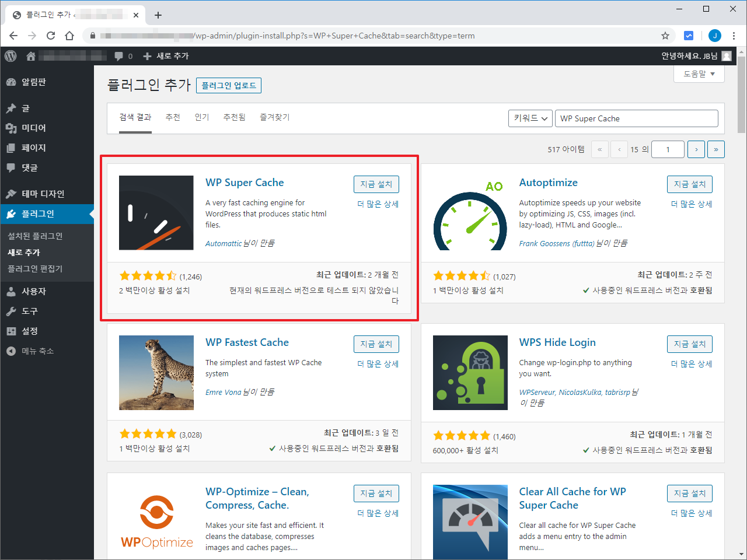Click WPS Hide Login padlock image
The width and height of the screenshot is (747, 560).
point(470,373)
